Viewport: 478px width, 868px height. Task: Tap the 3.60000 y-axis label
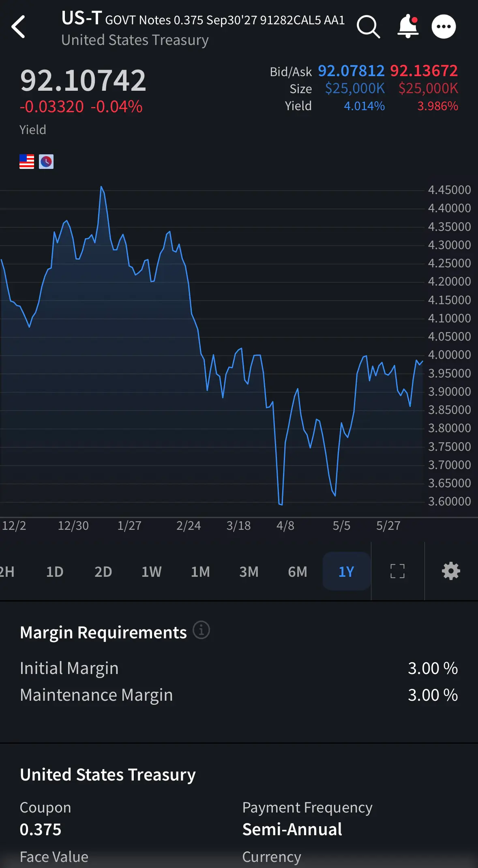(x=449, y=501)
